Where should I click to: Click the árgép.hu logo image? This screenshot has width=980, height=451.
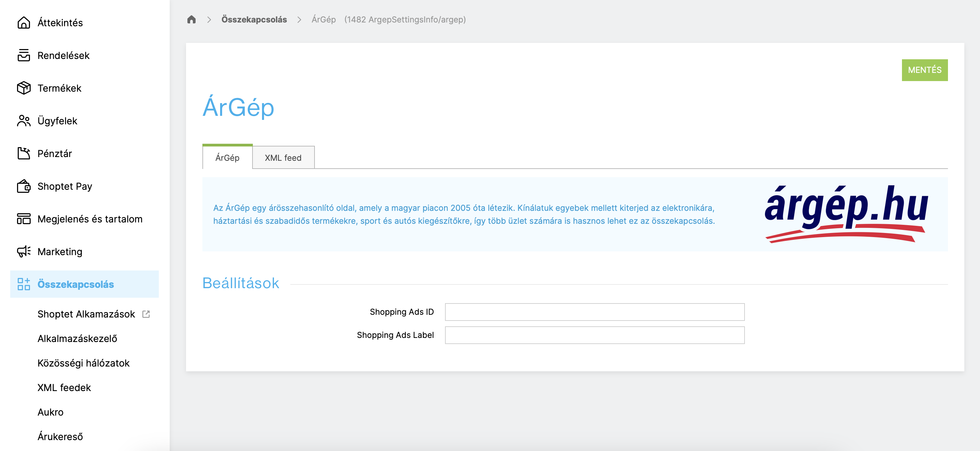click(x=846, y=214)
